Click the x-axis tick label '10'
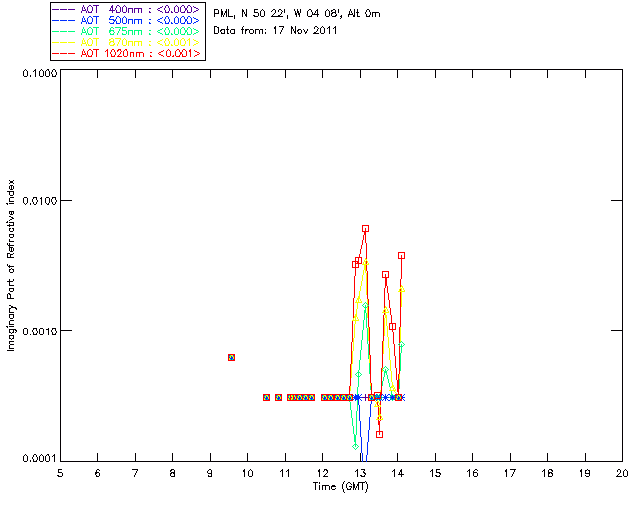The width and height of the screenshot is (640, 512). coord(247,473)
